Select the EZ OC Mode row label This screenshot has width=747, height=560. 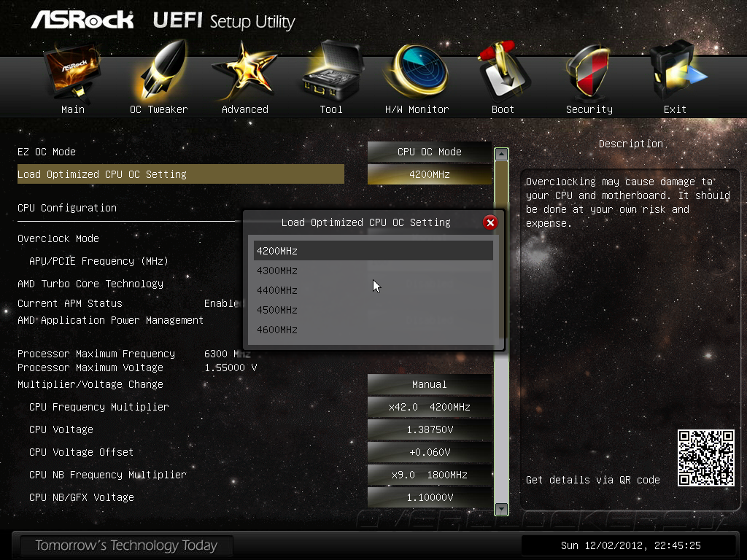(x=47, y=152)
